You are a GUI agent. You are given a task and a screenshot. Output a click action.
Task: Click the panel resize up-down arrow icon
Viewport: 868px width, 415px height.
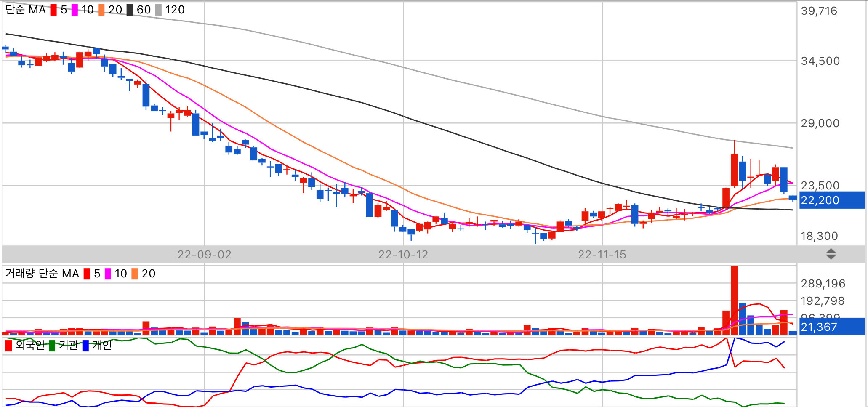coord(831,254)
